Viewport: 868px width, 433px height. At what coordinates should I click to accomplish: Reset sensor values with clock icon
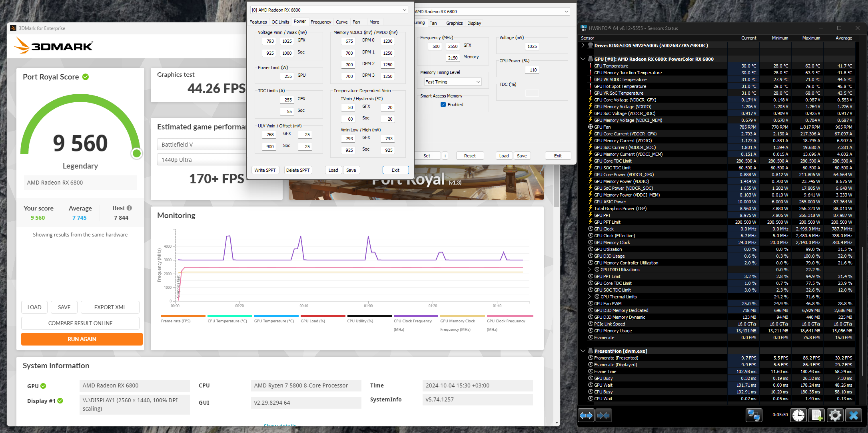coord(798,415)
